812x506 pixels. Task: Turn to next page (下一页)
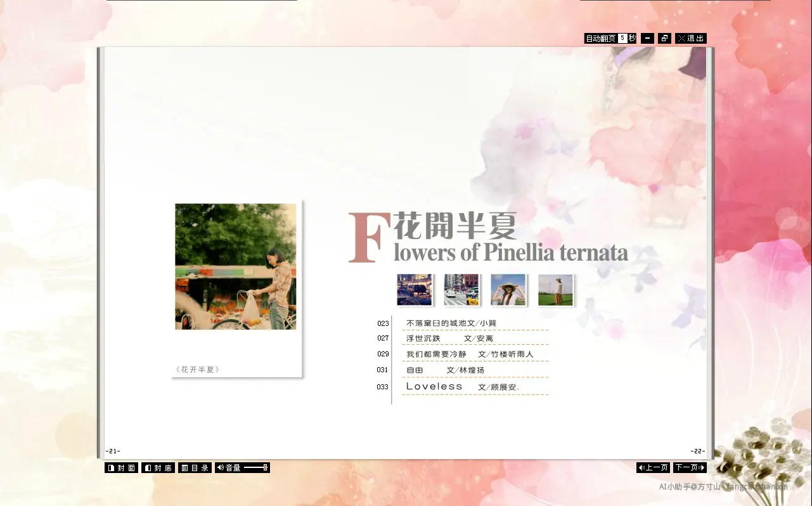click(x=690, y=468)
